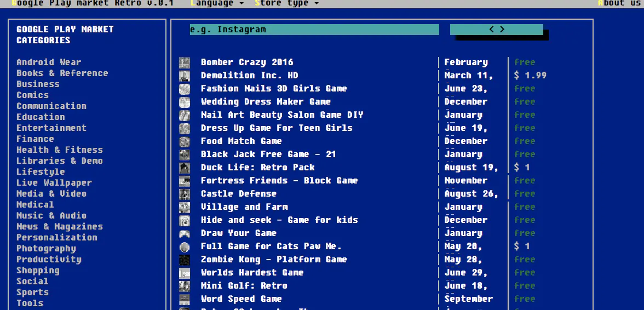The image size is (644, 310).
Task: Click the Word Speed Game icon
Action: pos(185,299)
